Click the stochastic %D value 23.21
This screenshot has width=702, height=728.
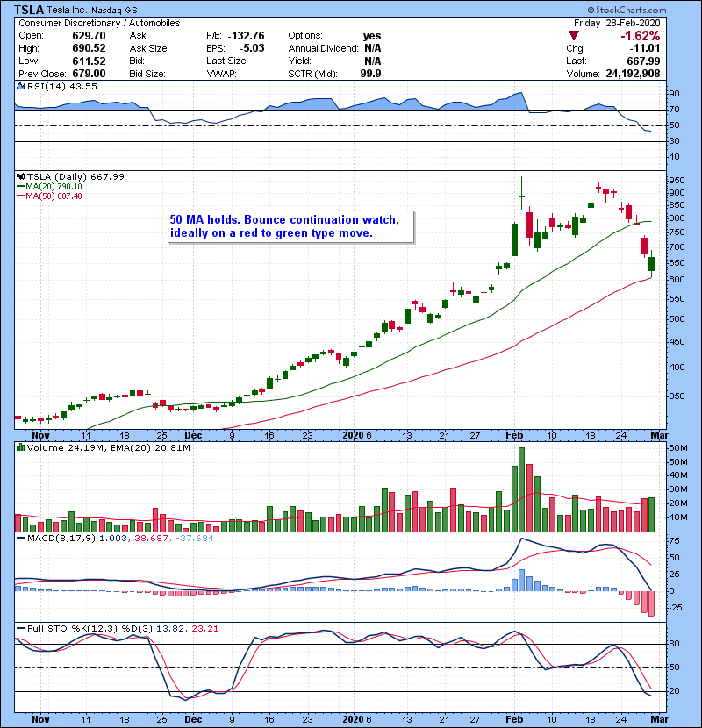tap(204, 629)
